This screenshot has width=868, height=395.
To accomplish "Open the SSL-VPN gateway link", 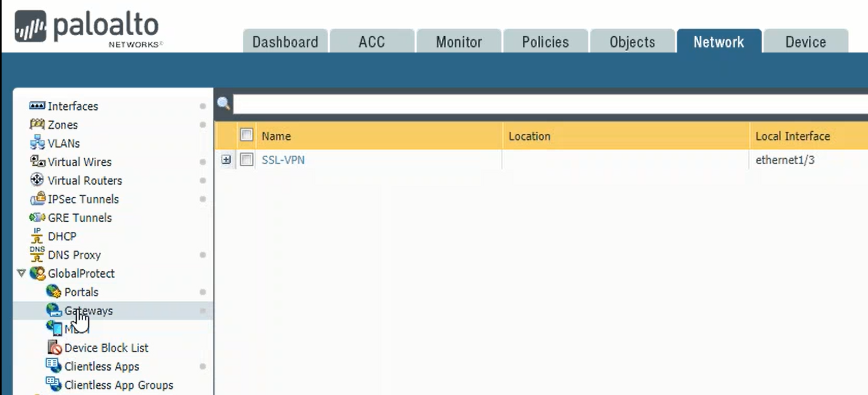I will pyautogui.click(x=283, y=160).
